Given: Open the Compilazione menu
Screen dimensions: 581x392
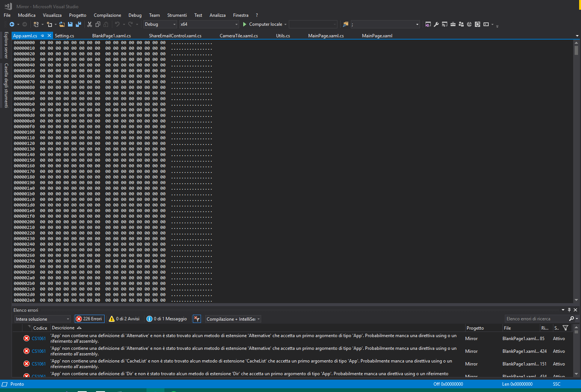Looking at the screenshot, I should 107,15.
